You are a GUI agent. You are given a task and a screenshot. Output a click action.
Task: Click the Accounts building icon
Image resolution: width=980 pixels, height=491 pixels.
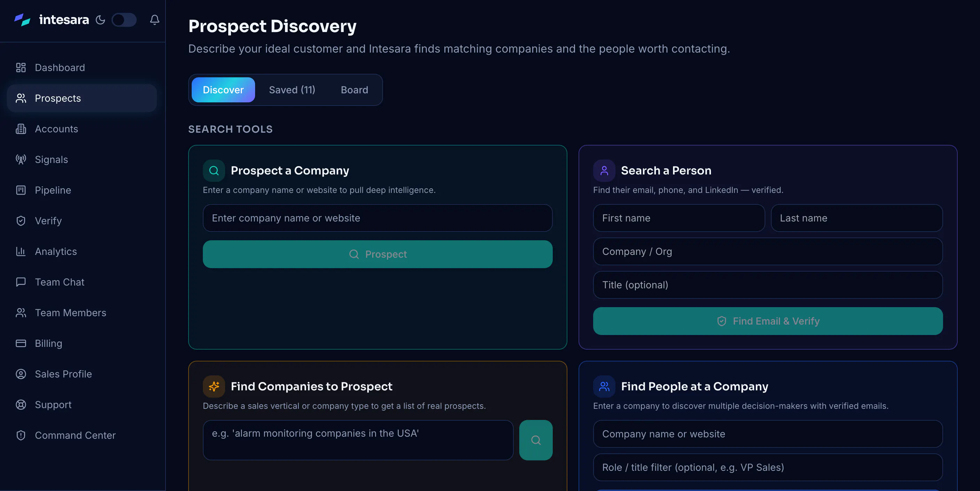click(21, 129)
